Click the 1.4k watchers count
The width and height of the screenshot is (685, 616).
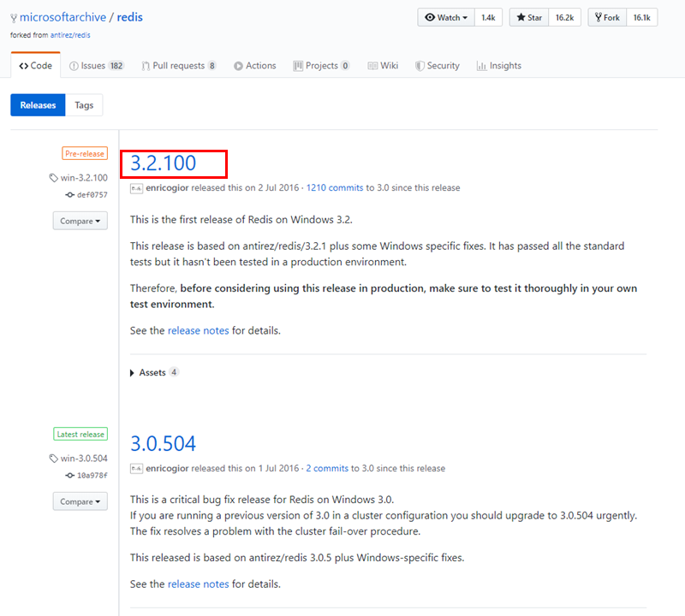pyautogui.click(x=488, y=17)
